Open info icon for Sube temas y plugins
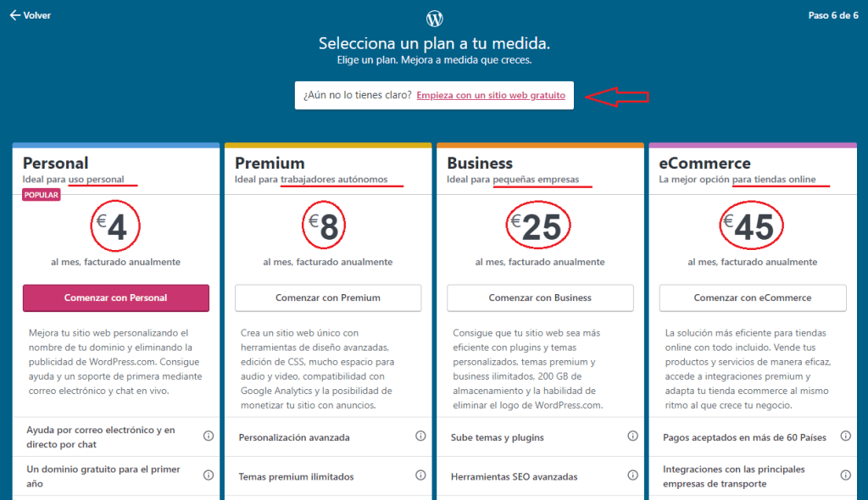868x500 pixels. tap(632, 436)
